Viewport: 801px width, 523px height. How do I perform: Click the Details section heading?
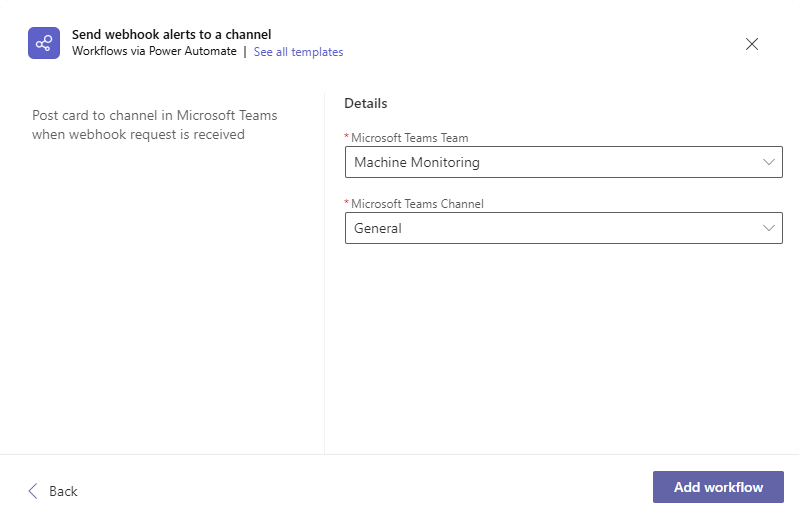coord(366,103)
